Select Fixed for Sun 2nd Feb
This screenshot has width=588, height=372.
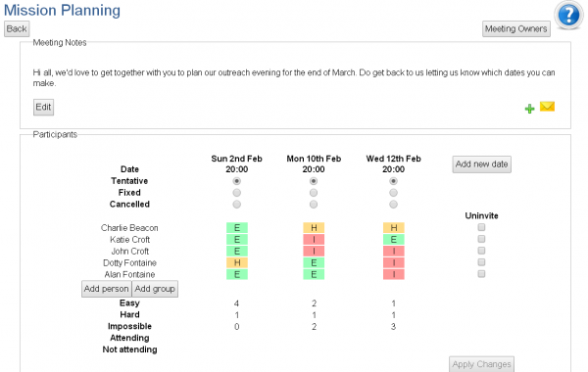point(236,193)
